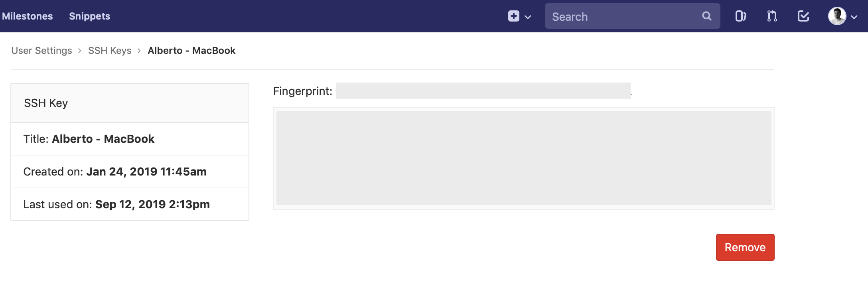868x284 pixels.
Task: Open the Milestones menu item
Action: pyautogui.click(x=27, y=16)
